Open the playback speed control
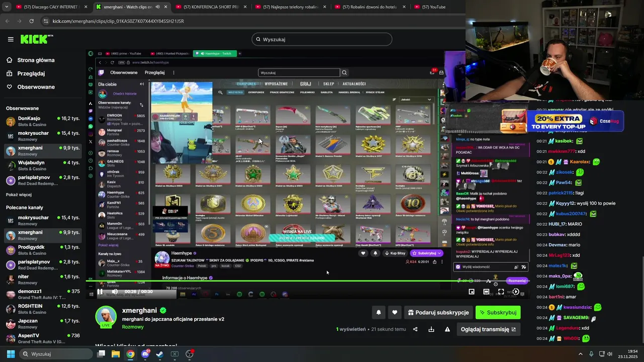 (x=516, y=292)
